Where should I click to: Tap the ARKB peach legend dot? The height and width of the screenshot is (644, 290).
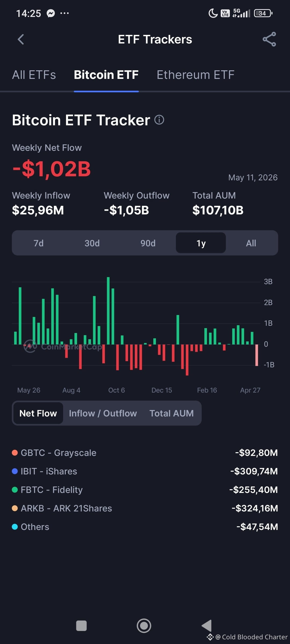(15, 508)
